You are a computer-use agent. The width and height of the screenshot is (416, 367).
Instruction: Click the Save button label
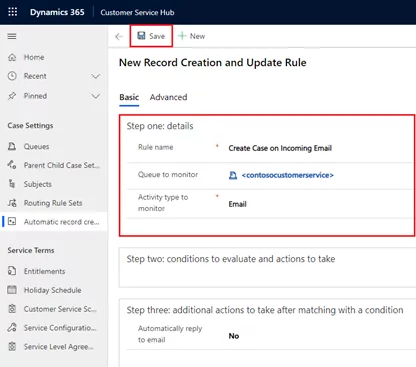coord(157,36)
